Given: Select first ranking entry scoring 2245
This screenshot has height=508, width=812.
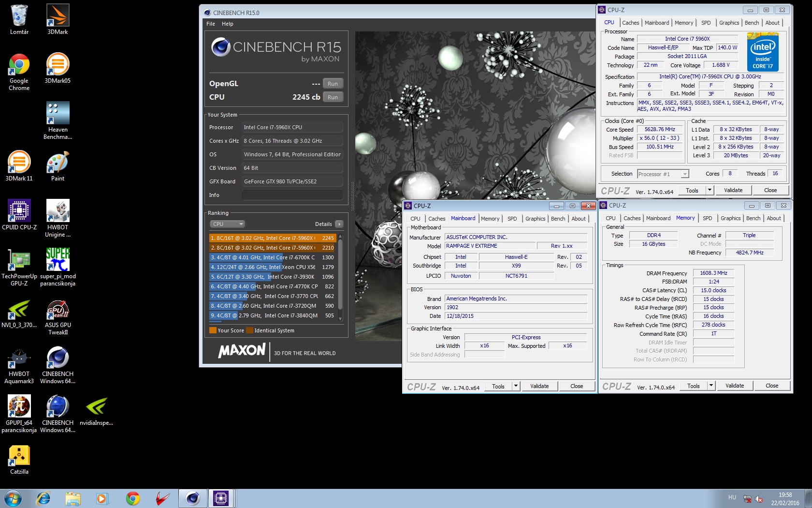Looking at the screenshot, I should pos(273,238).
